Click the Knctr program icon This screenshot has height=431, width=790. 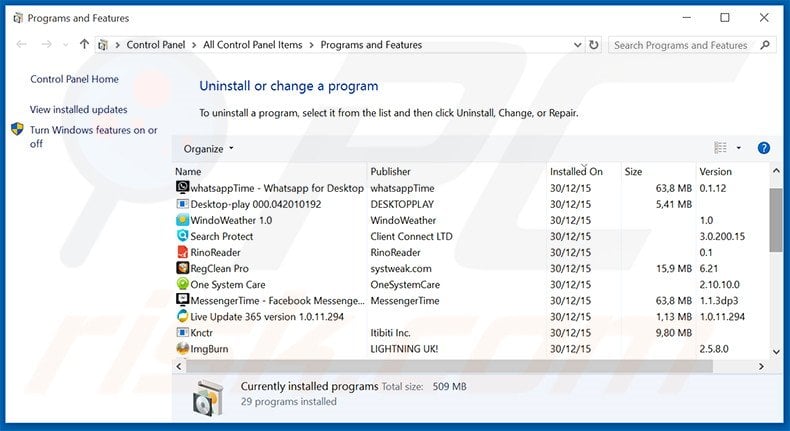[x=182, y=332]
